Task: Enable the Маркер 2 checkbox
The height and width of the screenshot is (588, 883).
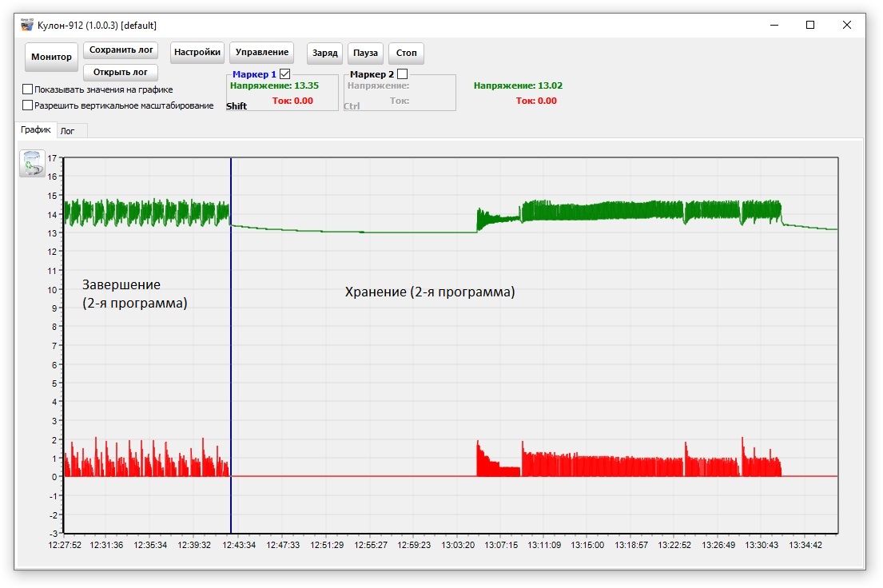Action: (x=402, y=73)
